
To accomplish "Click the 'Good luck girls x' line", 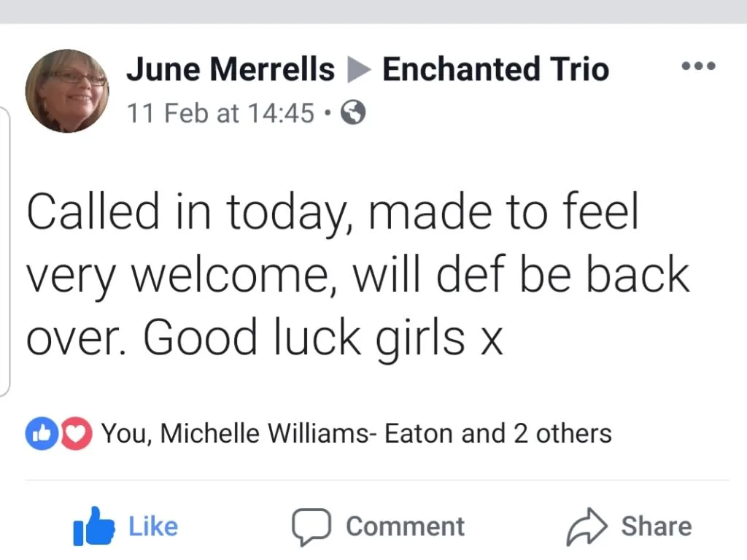I will 322,337.
